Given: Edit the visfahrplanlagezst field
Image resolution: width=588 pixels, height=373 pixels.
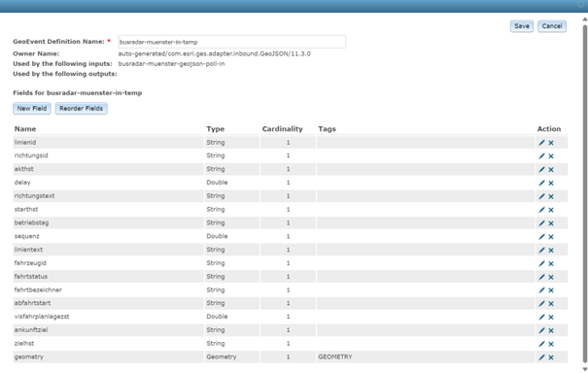Looking at the screenshot, I should [x=541, y=317].
